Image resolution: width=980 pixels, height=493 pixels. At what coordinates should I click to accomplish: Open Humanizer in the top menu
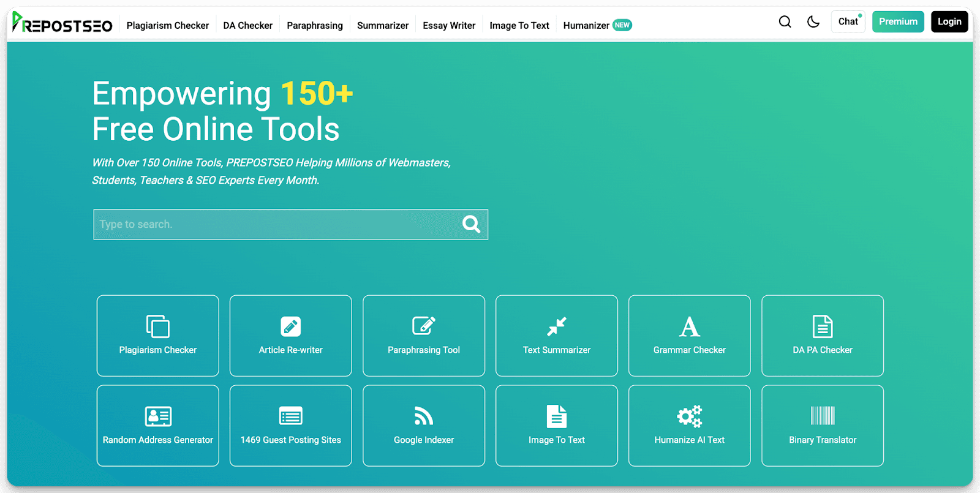(x=586, y=25)
